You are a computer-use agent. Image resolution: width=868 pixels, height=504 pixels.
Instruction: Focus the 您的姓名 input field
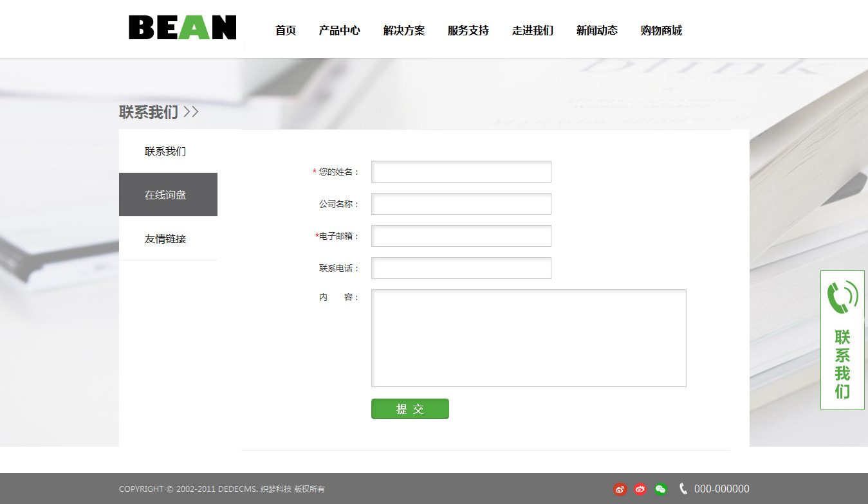[461, 172]
